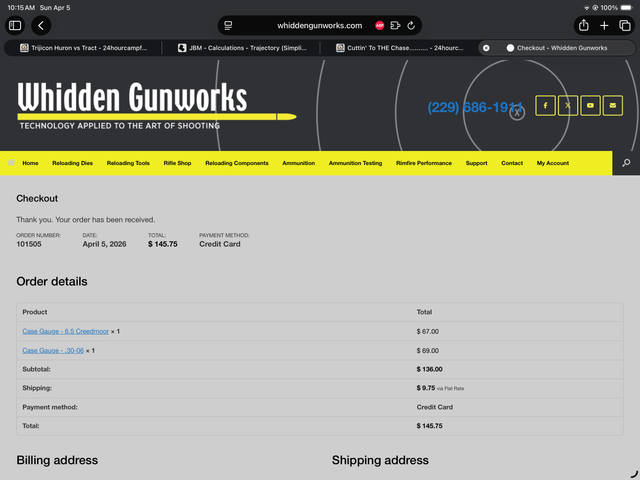Screen dimensions: 640x480
Task: Open Case Gauge - 6.5 Creedmoor product link
Action: pyautogui.click(x=66, y=331)
